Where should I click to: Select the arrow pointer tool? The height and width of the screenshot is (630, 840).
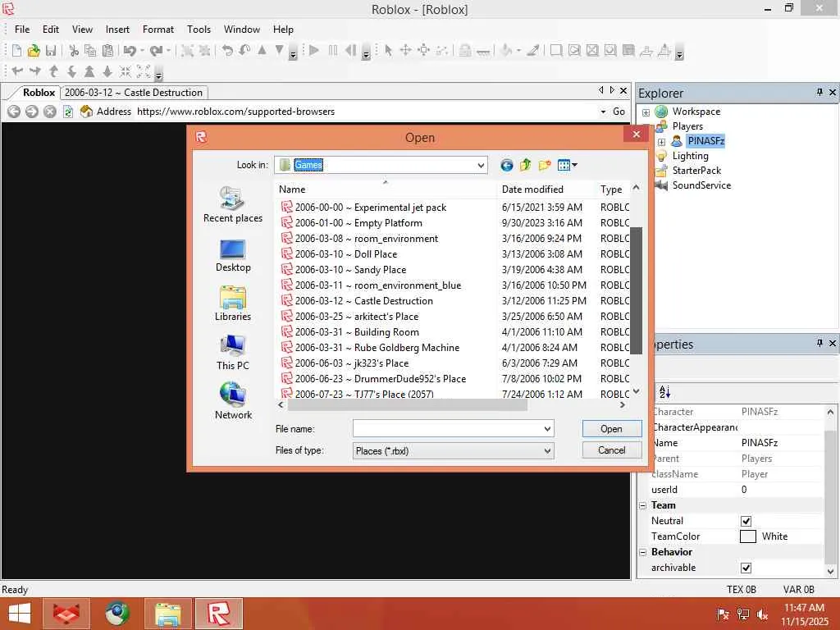[388, 51]
